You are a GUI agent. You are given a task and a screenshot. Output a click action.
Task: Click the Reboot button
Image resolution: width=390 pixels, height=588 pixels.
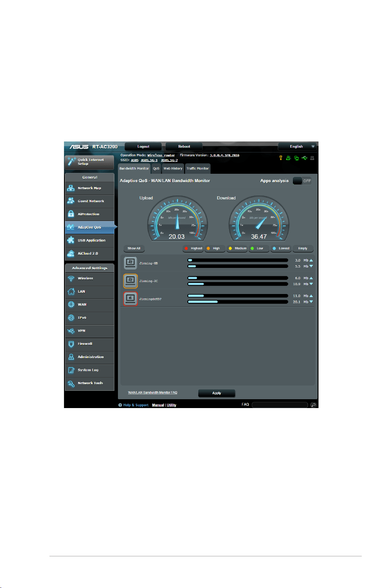point(184,146)
